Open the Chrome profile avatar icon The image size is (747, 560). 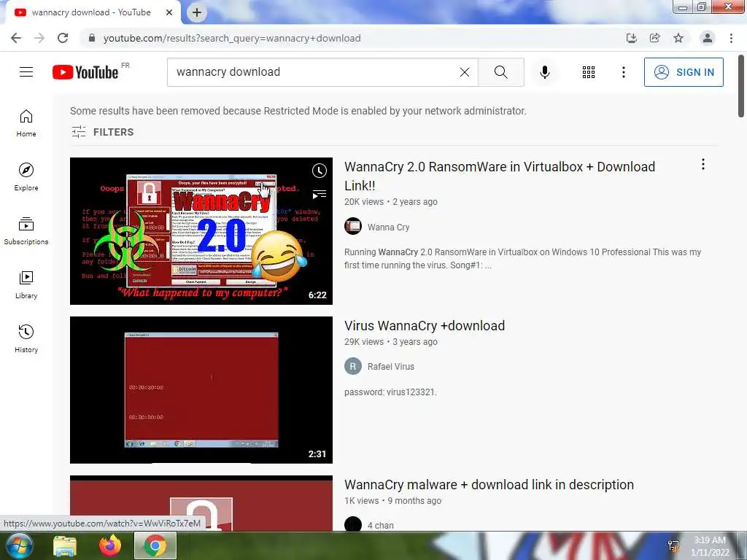click(708, 38)
